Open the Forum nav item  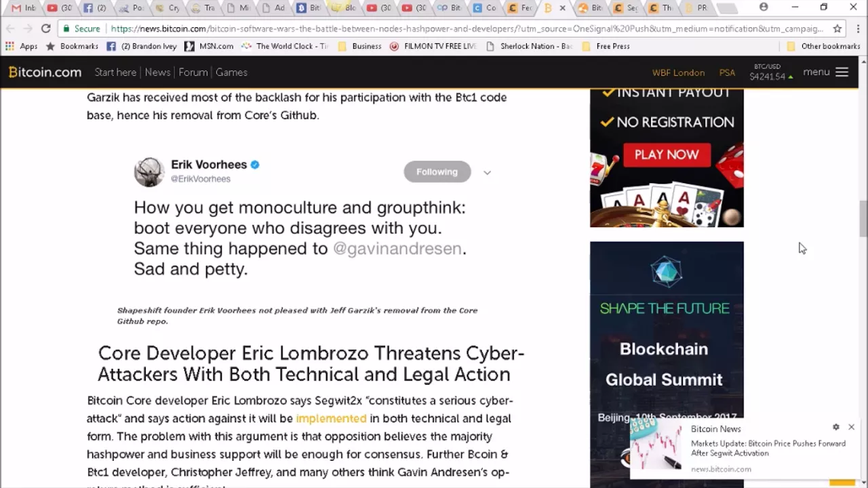click(193, 72)
